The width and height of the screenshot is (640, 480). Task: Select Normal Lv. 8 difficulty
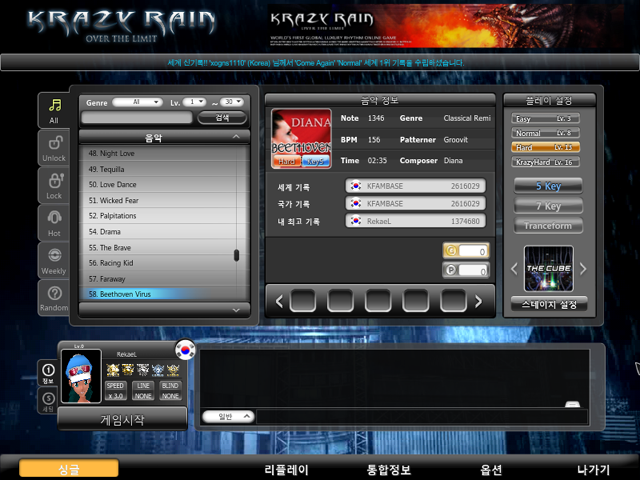pyautogui.click(x=545, y=133)
